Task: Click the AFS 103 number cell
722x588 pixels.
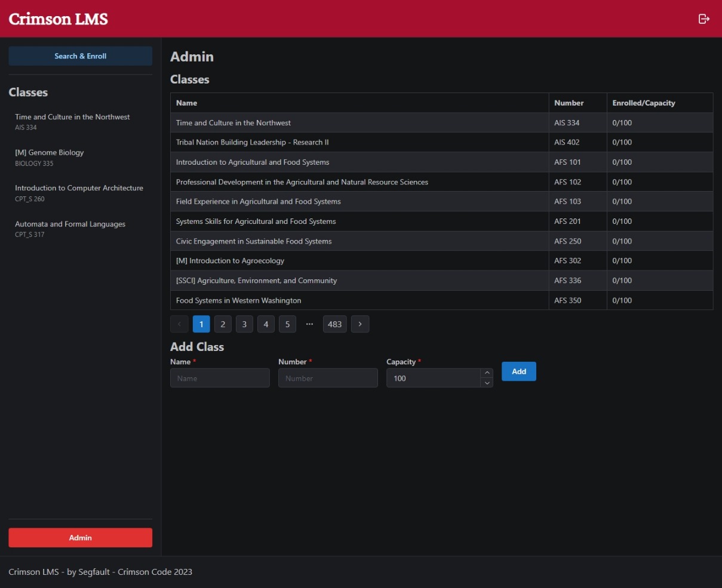Action: click(577, 202)
